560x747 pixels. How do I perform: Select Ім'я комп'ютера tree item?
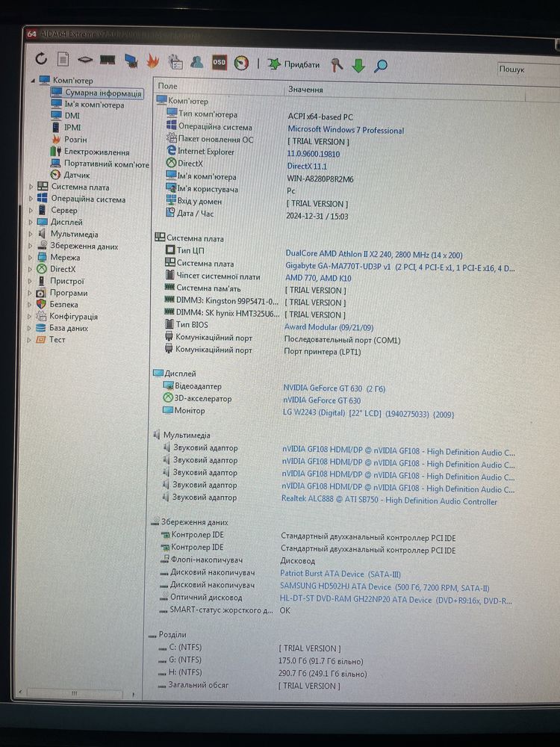tap(88, 105)
